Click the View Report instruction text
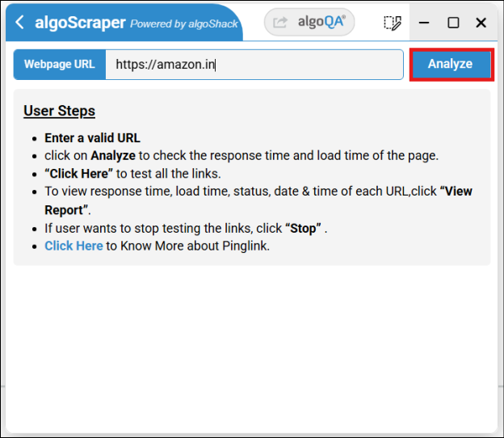The height and width of the screenshot is (438, 504). [258, 200]
